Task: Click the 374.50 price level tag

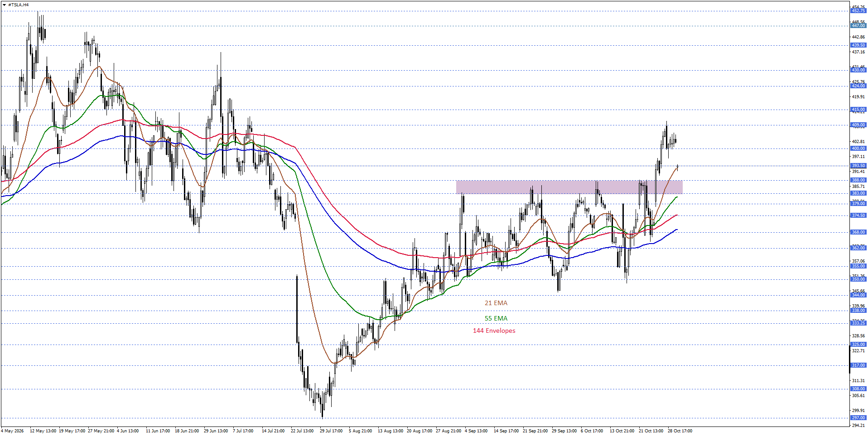Action: [858, 216]
